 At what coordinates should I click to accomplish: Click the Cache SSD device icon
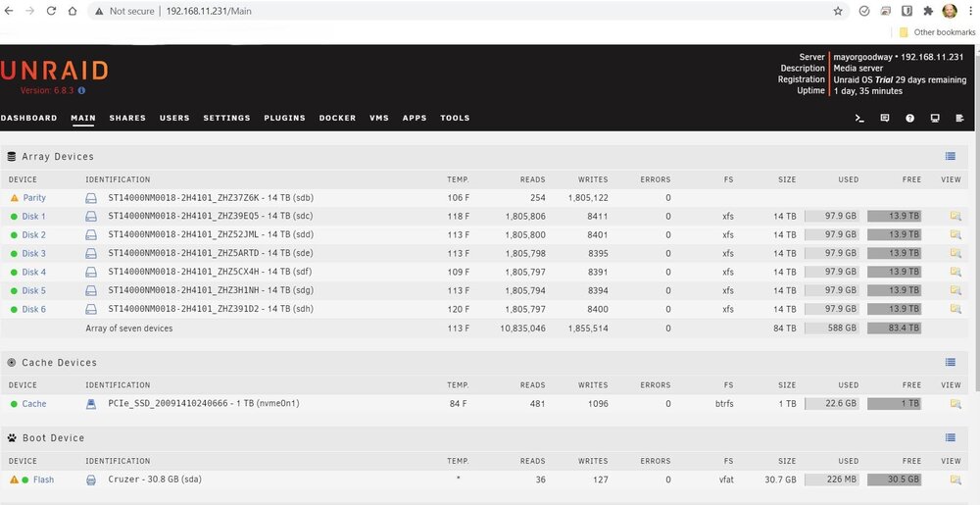click(91, 404)
